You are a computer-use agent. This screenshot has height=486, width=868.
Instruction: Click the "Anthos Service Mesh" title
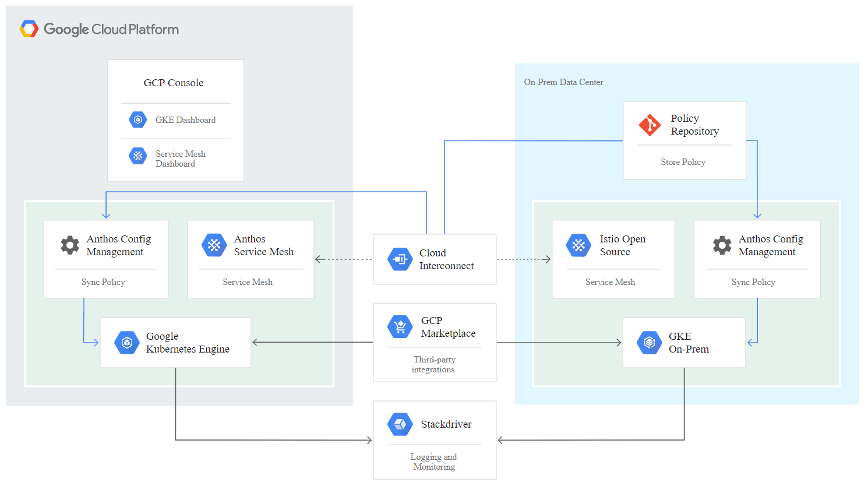[264, 245]
